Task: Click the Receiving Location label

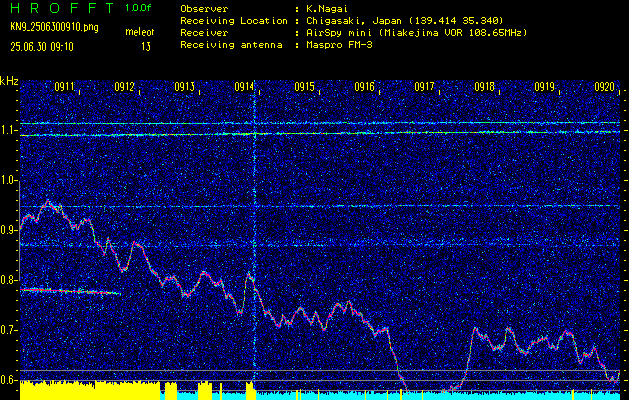Action: tap(234, 20)
